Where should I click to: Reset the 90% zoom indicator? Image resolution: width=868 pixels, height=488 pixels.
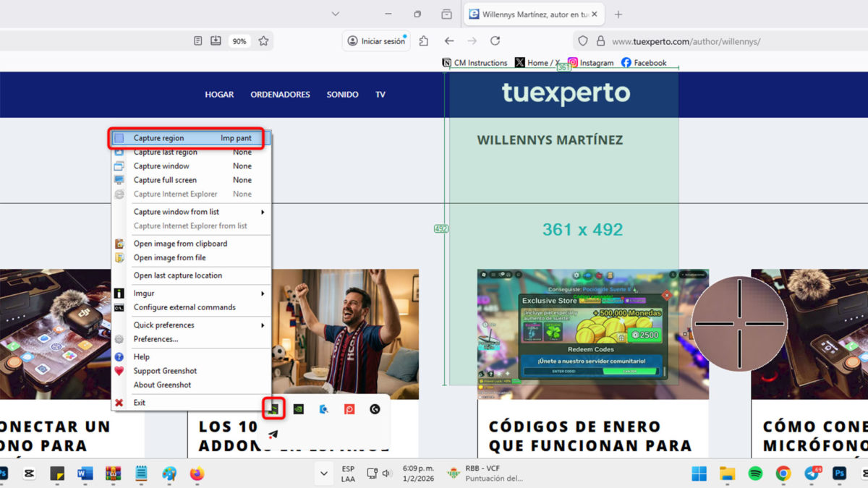point(239,41)
